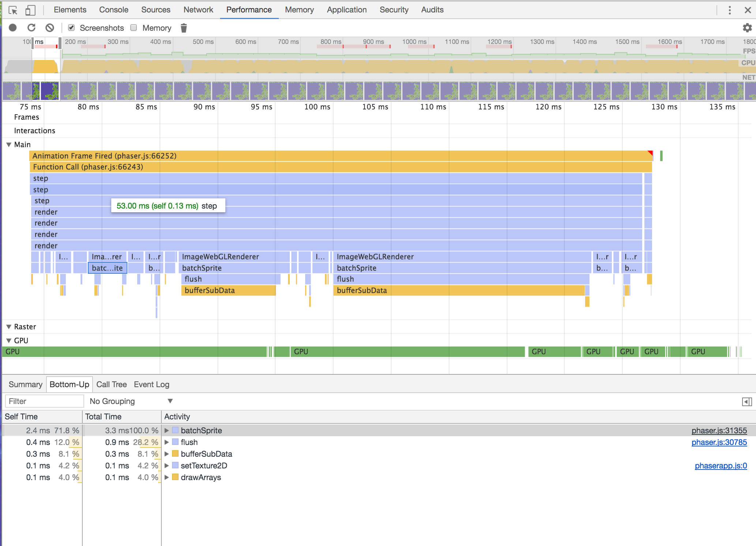Screen dimensions: 756x546
Task: Click the Filter input field
Action: click(44, 401)
